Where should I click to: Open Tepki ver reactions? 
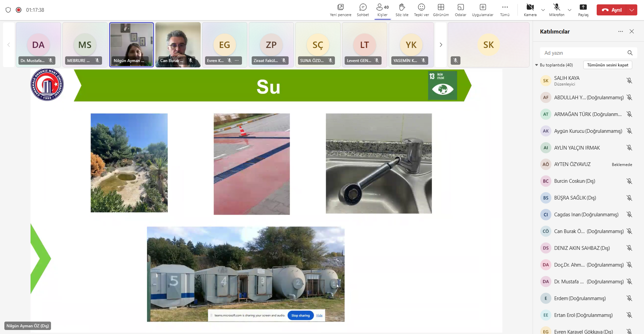[x=421, y=10]
